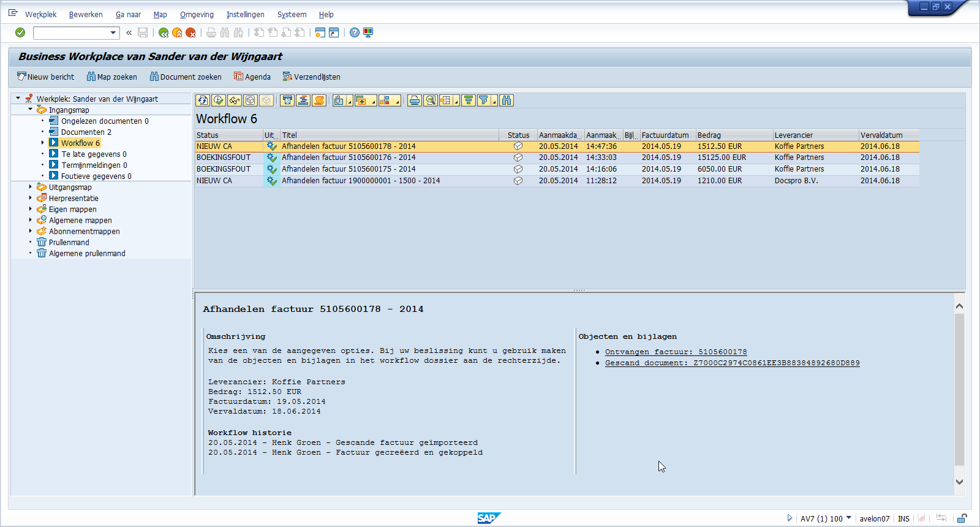Expand the Eigen mappen tree node

30,209
